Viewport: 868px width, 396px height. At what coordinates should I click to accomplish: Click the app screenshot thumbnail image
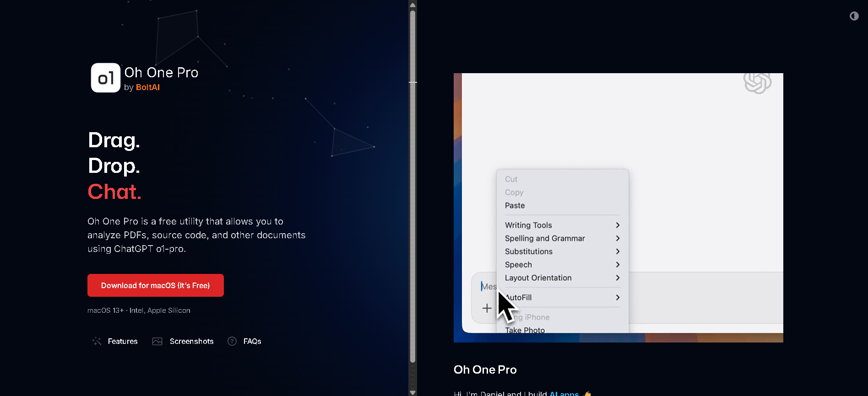click(x=618, y=208)
